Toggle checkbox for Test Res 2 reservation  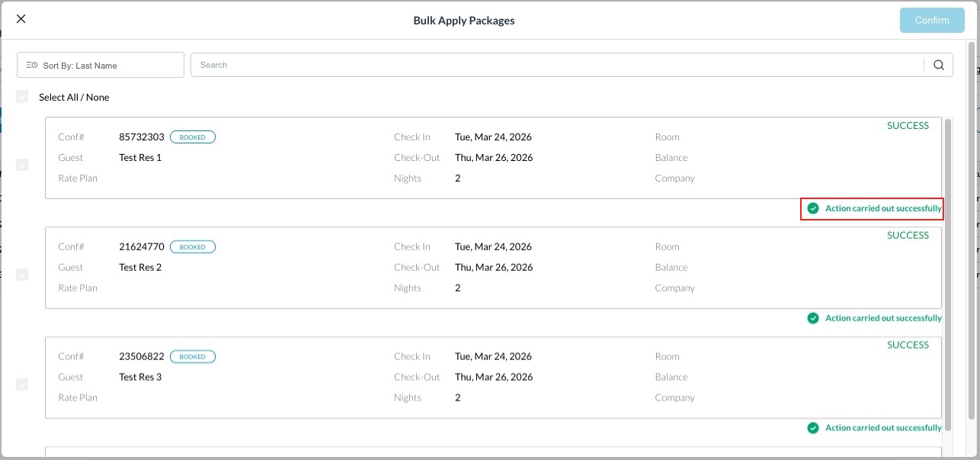pos(22,275)
